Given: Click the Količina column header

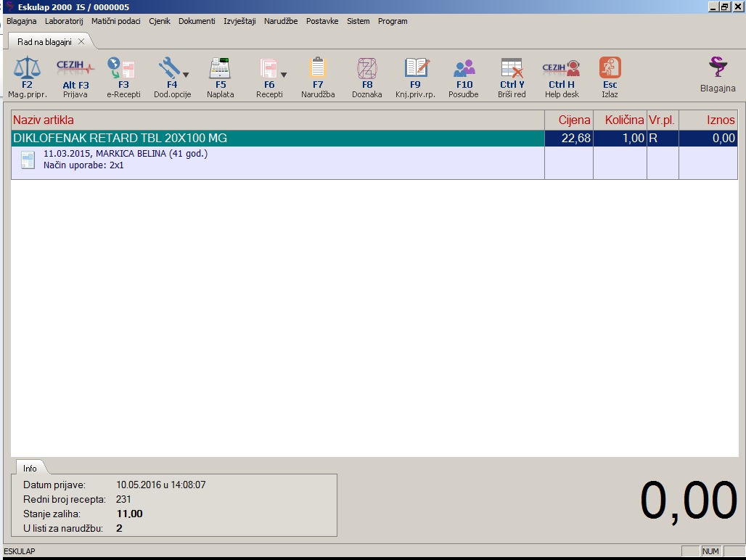Looking at the screenshot, I should (620, 120).
